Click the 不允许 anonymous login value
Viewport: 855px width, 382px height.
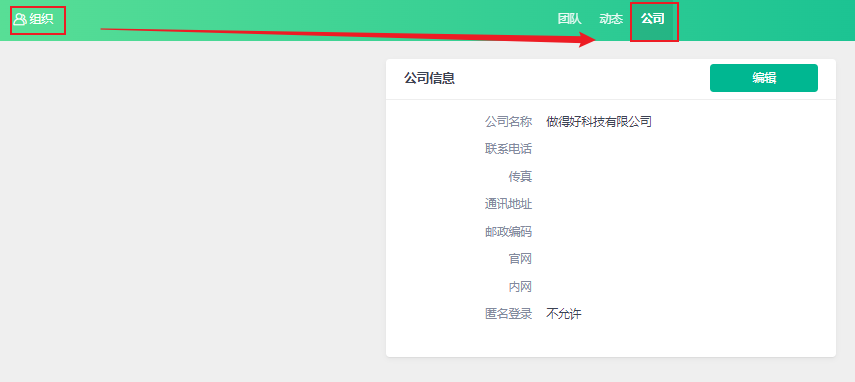[x=564, y=314]
